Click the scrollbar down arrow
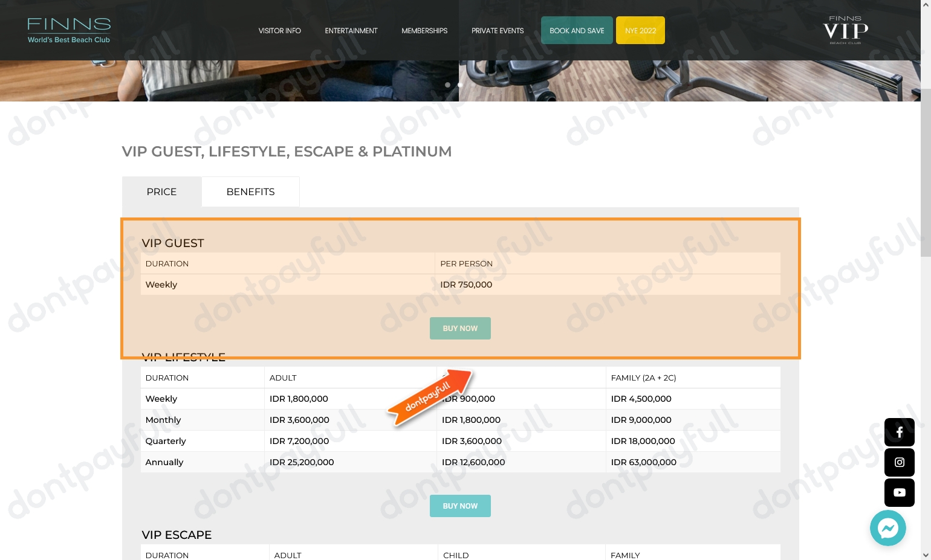Viewport: 931px width, 560px height. click(x=925, y=556)
